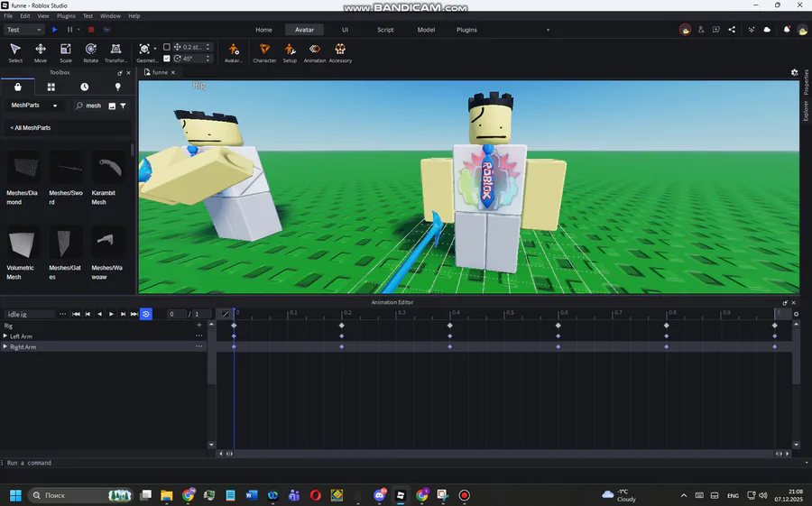Click the track list vertical scrollbar
812x506 pixels.
211,356
